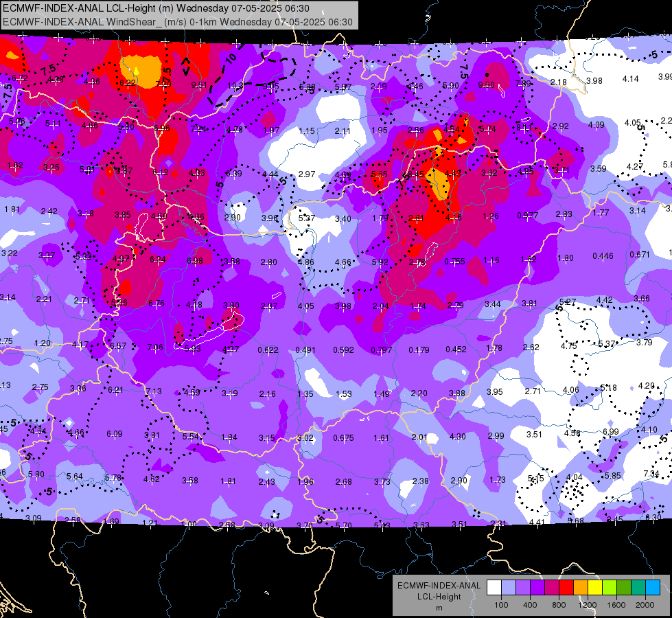Image resolution: width=672 pixels, height=618 pixels.
Task: Click the wind shear value 2.11
Action: (x=343, y=130)
